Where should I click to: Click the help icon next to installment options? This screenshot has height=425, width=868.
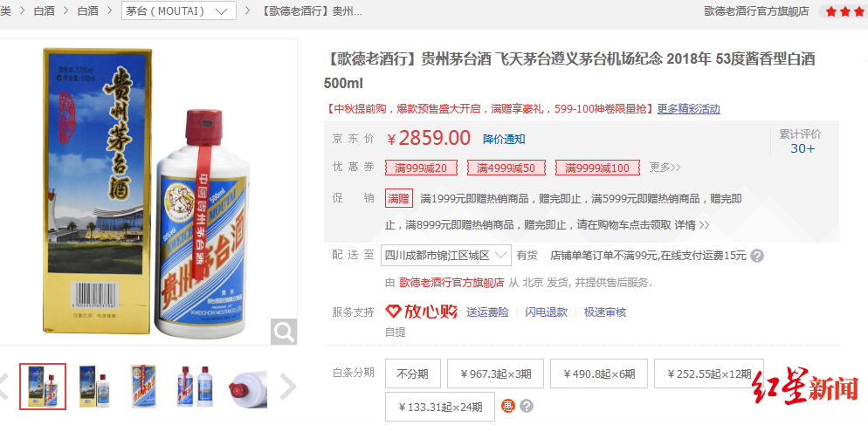click(527, 407)
